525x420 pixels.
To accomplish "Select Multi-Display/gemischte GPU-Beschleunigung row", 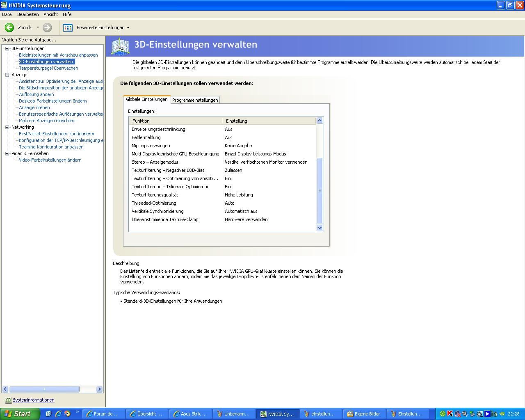I will [x=223, y=154].
